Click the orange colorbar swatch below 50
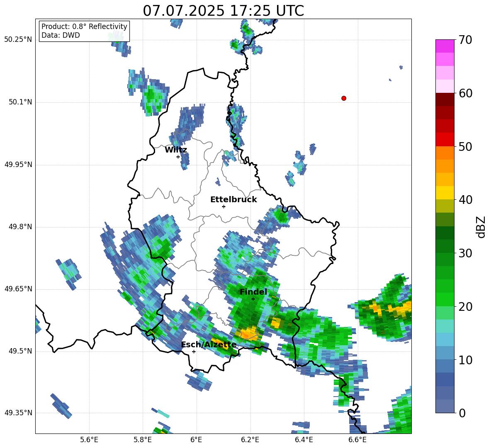 click(445, 153)
